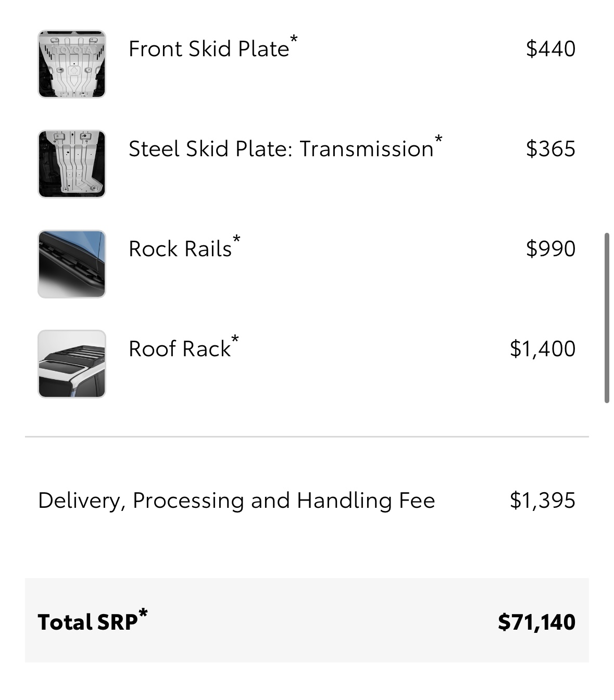Viewport: 614px width, 700px height.
Task: Open the Roof Rack thumbnail image
Action: coord(72,364)
